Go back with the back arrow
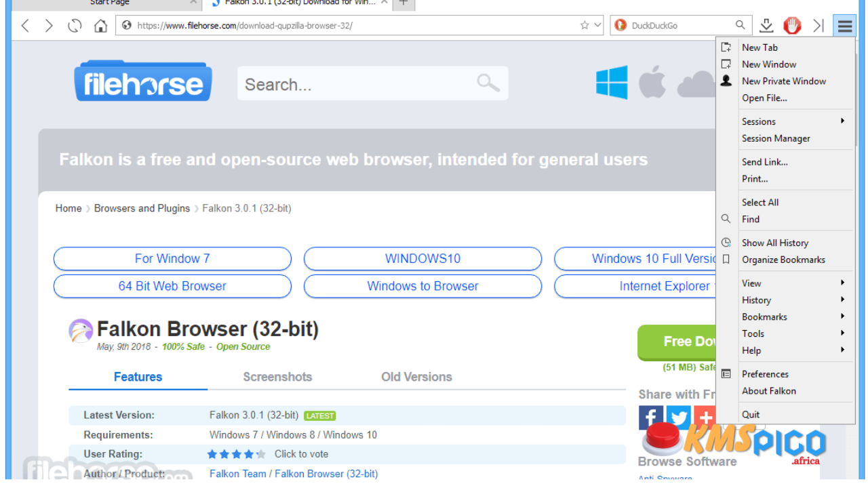This screenshot has height=488, width=868. 25,26
